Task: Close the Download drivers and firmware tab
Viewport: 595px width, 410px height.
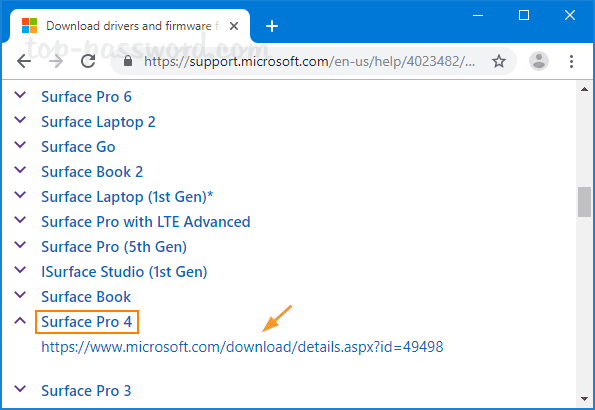Action: pyautogui.click(x=234, y=26)
